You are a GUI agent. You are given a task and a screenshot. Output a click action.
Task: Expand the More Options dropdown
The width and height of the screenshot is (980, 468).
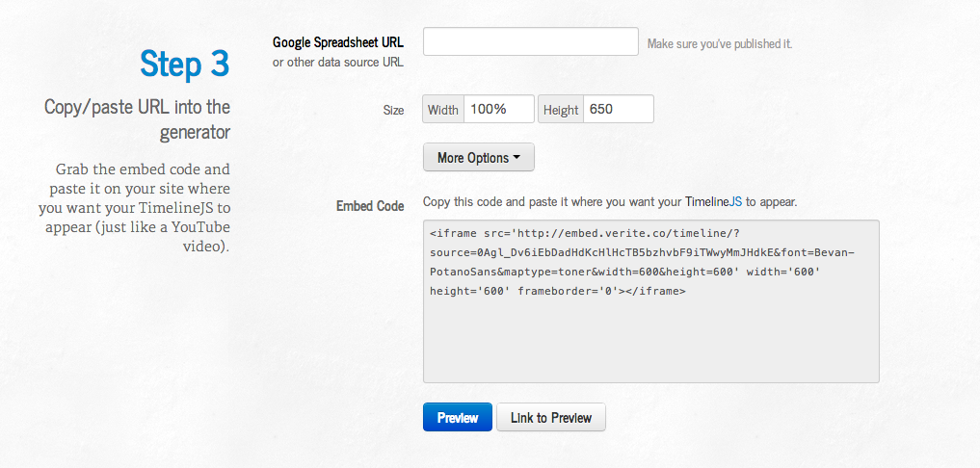[x=479, y=158]
